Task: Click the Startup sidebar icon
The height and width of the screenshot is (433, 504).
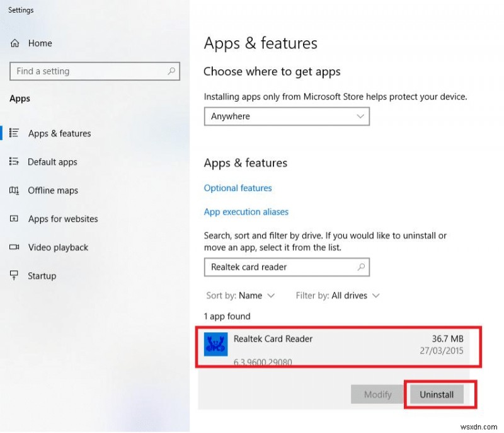Action: point(14,275)
